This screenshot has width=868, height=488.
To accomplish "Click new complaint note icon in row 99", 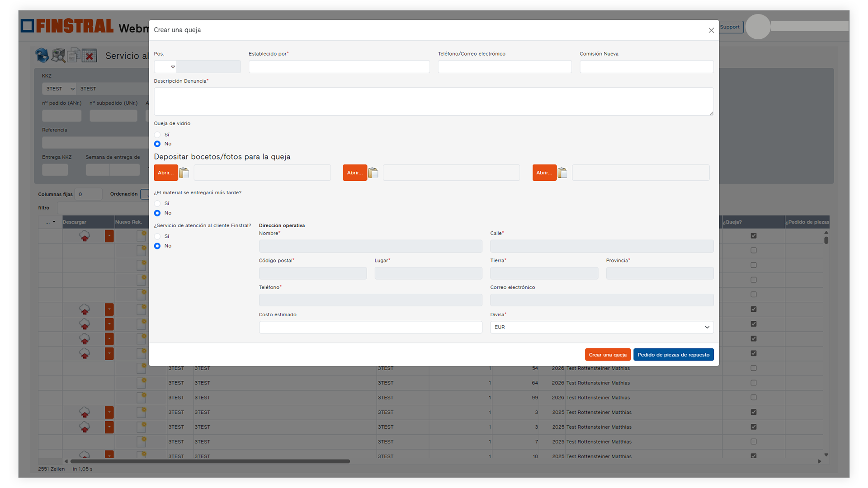I will pos(142,398).
